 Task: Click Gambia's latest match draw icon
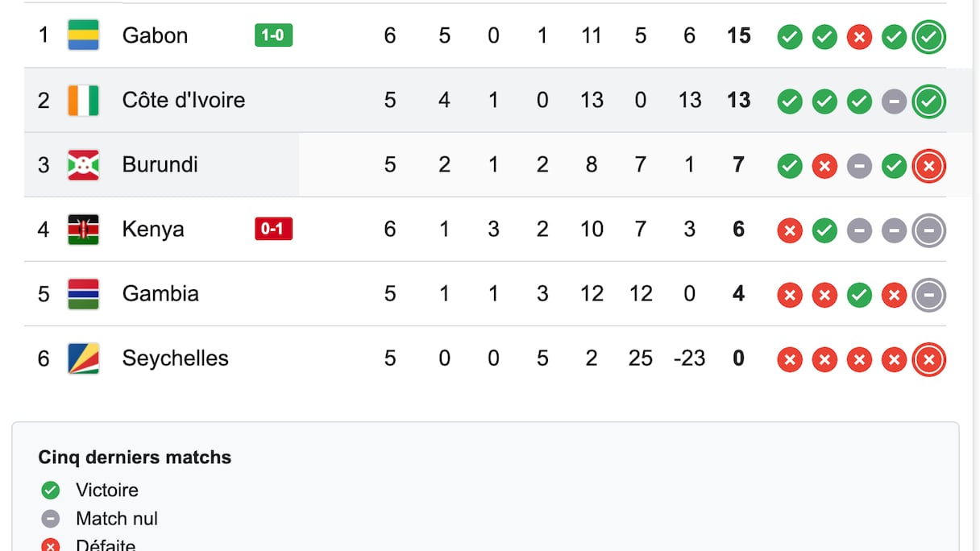pyautogui.click(x=928, y=296)
